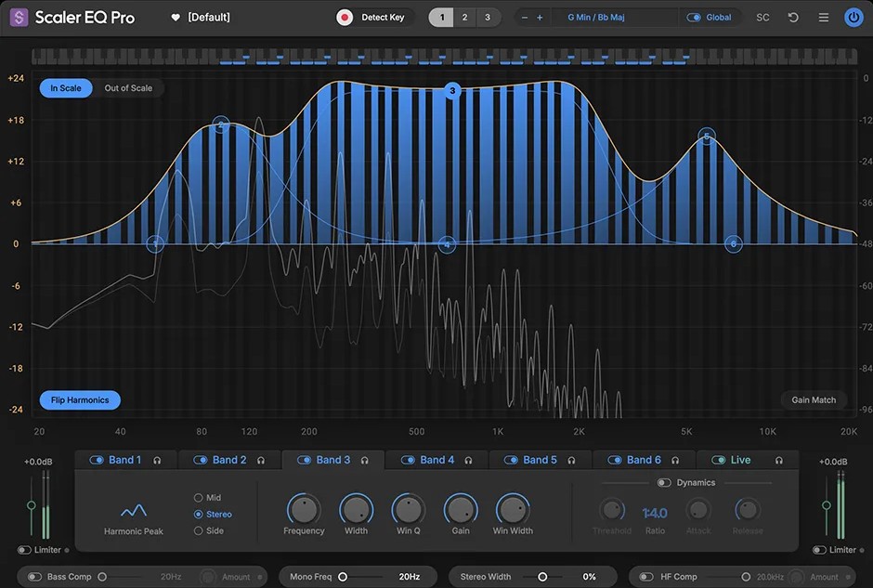This screenshot has width=873, height=588.
Task: Switch to the Band 5 tab
Action: click(x=541, y=460)
